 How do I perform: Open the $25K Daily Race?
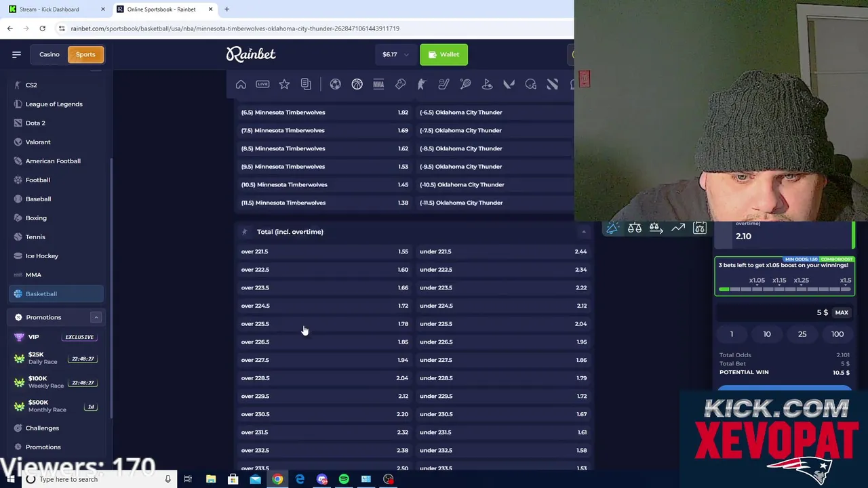(x=56, y=358)
